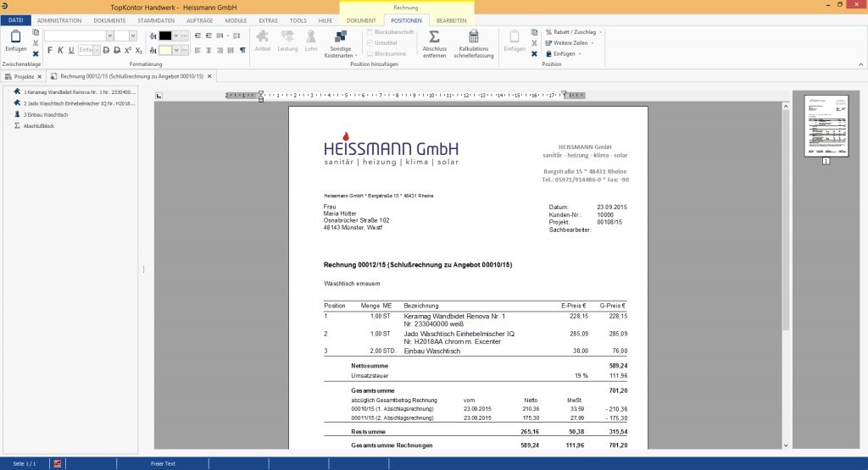Click the align right icon
868x470 pixels.
coord(220,50)
